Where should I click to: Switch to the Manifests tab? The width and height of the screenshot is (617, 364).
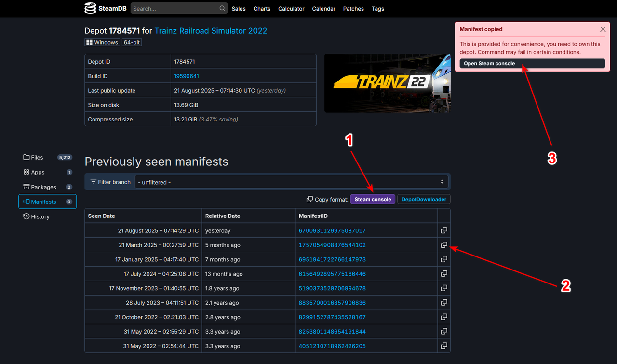click(x=47, y=202)
